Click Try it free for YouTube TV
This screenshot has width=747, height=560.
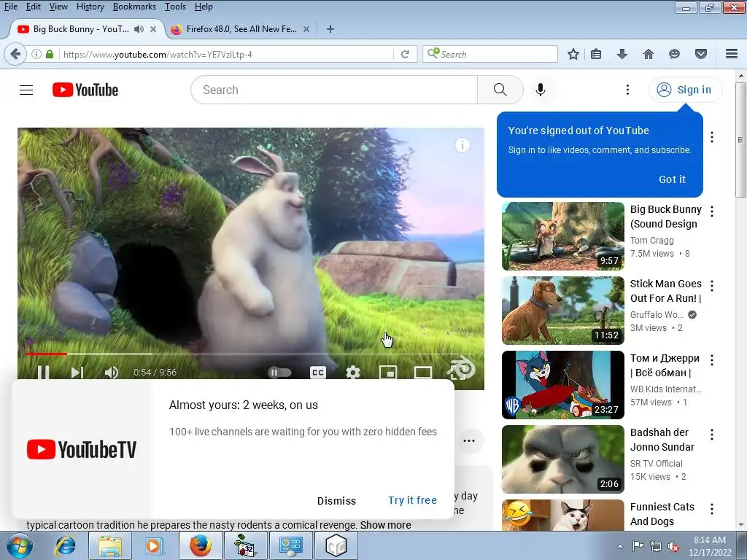coord(412,500)
